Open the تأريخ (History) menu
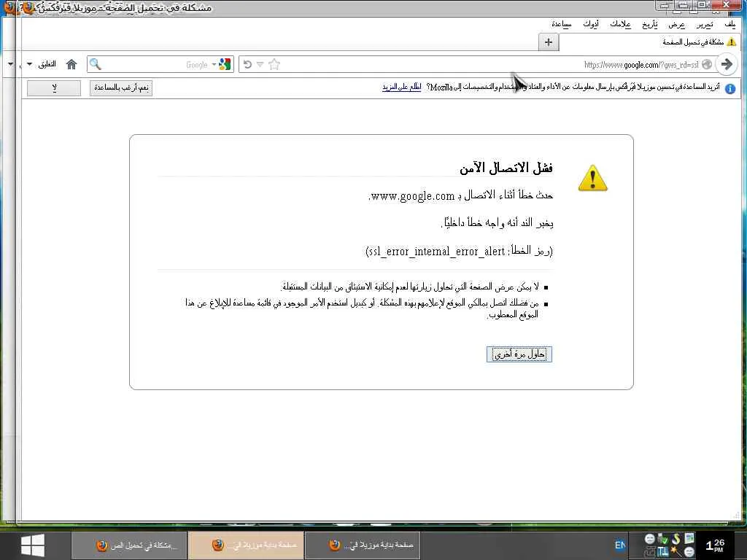This screenshot has width=747, height=560. tap(649, 24)
